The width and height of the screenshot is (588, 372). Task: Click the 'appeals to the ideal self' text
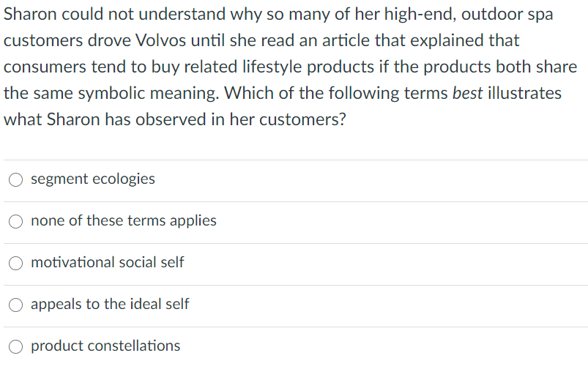pyautogui.click(x=110, y=304)
